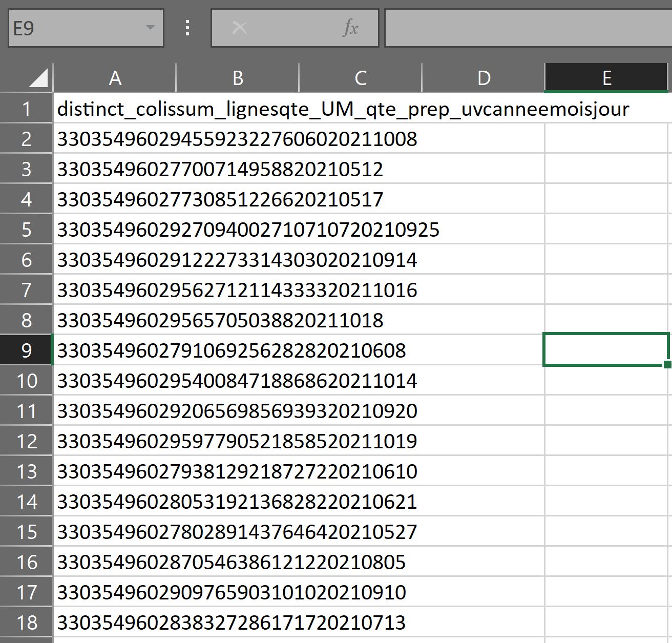
Task: Click the vertical ellipsis between Name Box and formula bar
Action: pyautogui.click(x=187, y=28)
